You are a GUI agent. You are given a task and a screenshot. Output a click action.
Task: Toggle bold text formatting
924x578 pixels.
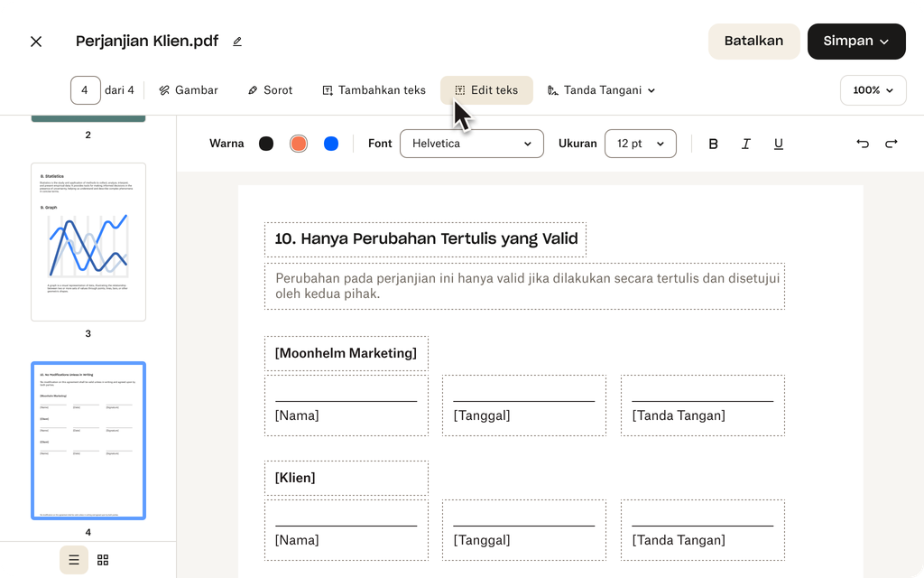pyautogui.click(x=713, y=144)
